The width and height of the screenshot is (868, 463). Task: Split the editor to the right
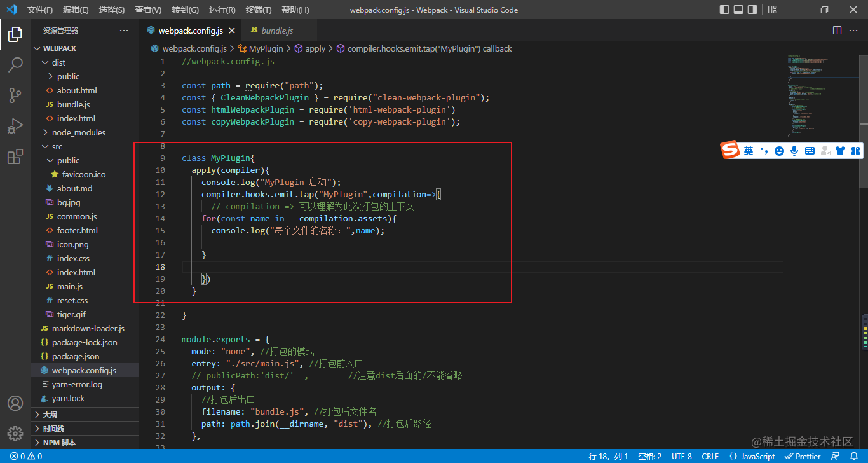pyautogui.click(x=837, y=31)
